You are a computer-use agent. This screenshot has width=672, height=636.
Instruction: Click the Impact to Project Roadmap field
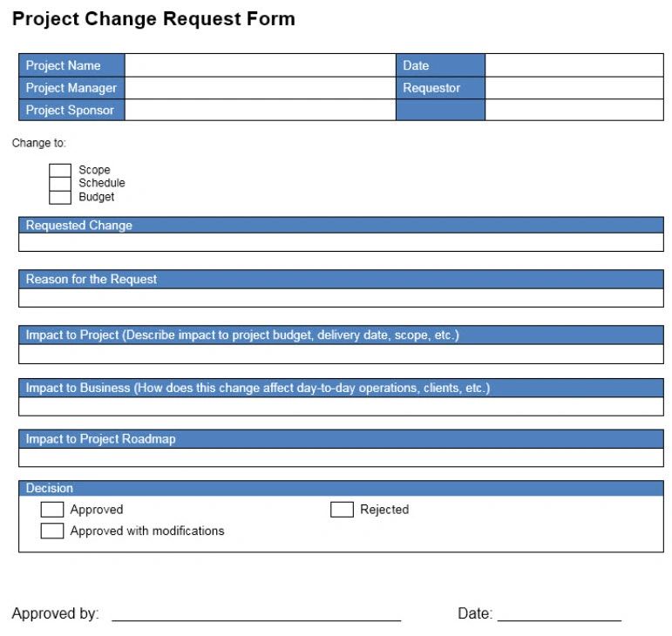(x=341, y=457)
